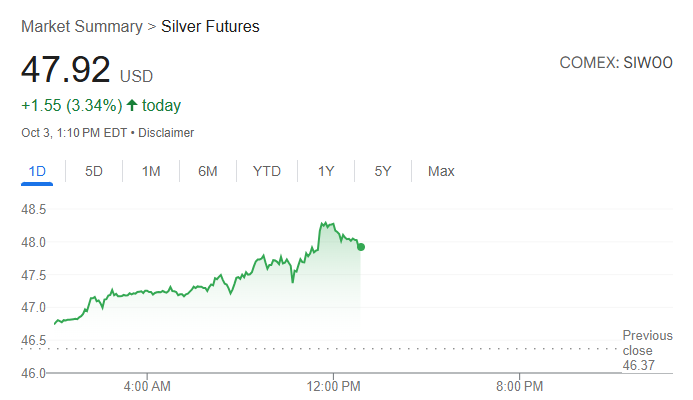693x400 pixels.
Task: Click the 12:00 PM axis label
Action: tap(333, 385)
